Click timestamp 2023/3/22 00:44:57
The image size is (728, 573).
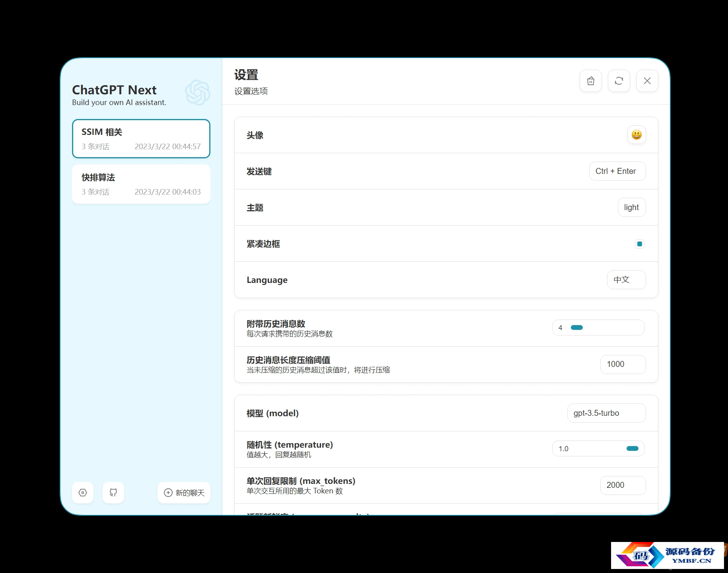(167, 146)
